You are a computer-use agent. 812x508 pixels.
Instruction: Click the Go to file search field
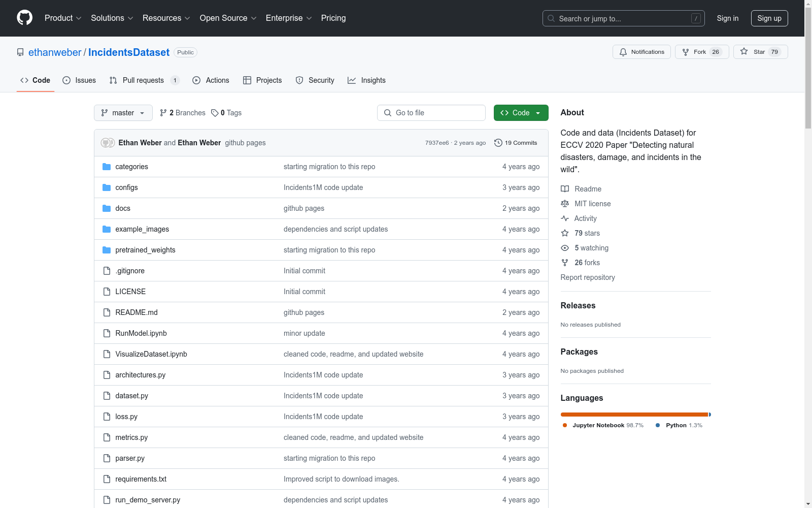[x=431, y=113]
